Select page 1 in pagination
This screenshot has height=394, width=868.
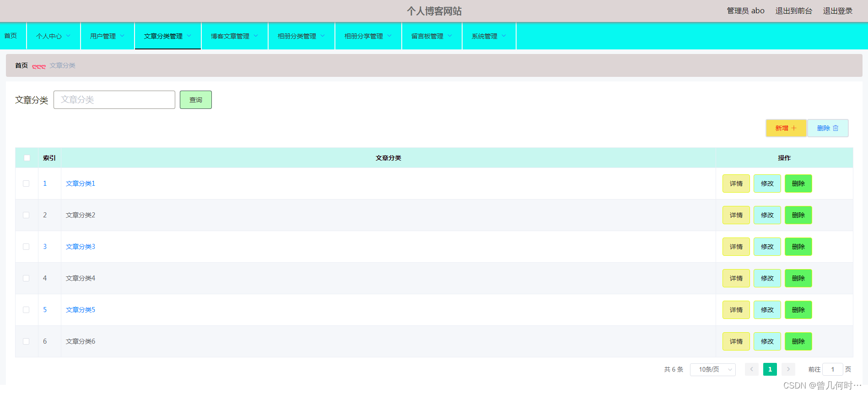coord(770,369)
